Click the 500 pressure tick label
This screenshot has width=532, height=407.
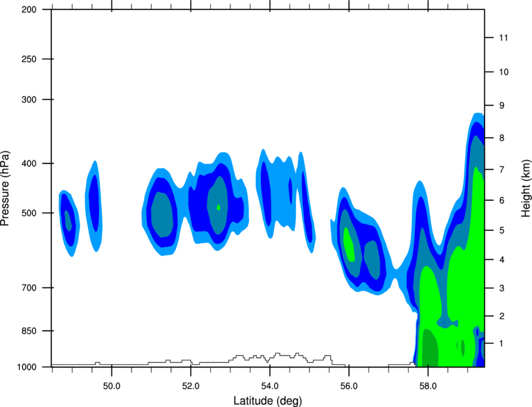click(x=29, y=213)
